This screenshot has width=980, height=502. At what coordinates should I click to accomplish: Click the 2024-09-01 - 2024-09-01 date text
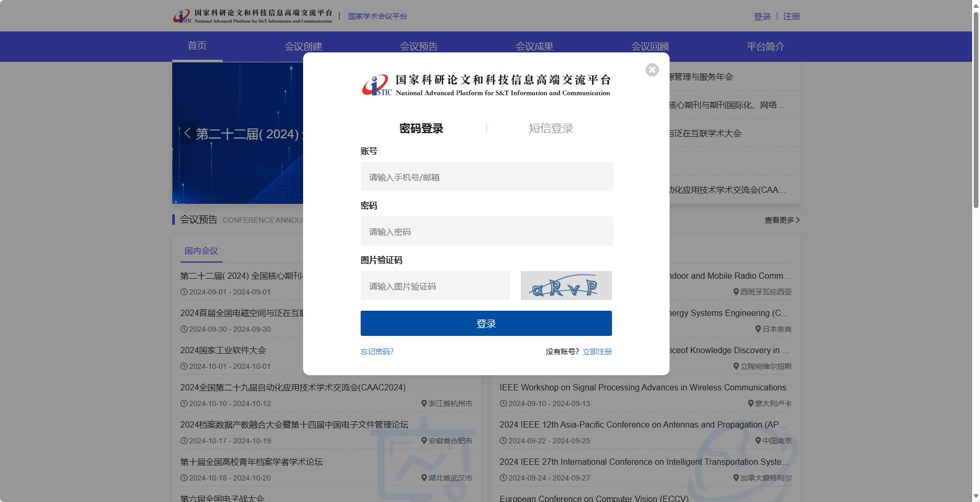[x=230, y=292]
